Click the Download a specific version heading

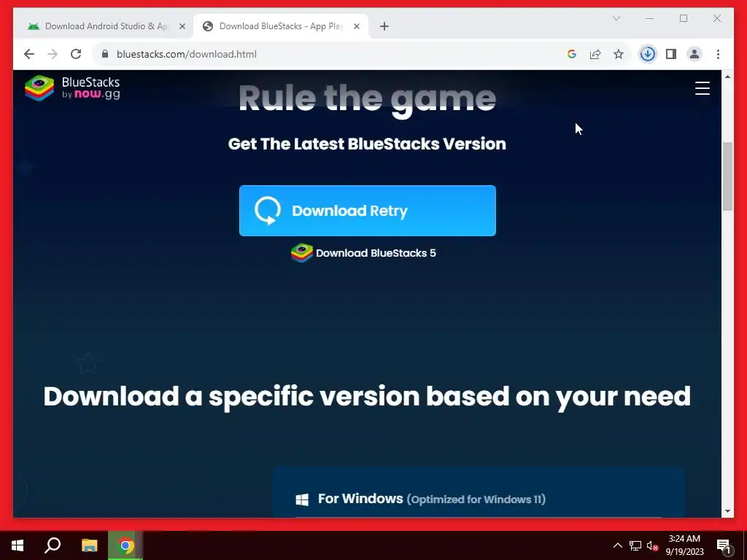pos(367,396)
